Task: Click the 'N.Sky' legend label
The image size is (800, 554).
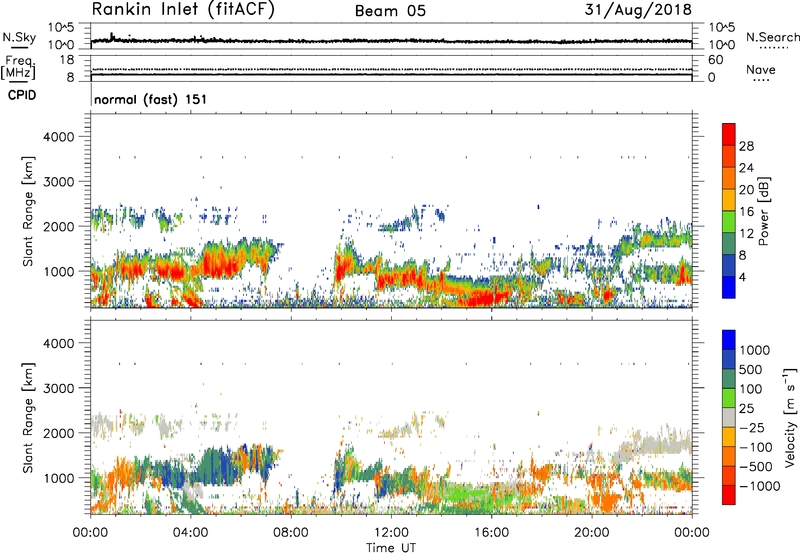Action: 19,37
